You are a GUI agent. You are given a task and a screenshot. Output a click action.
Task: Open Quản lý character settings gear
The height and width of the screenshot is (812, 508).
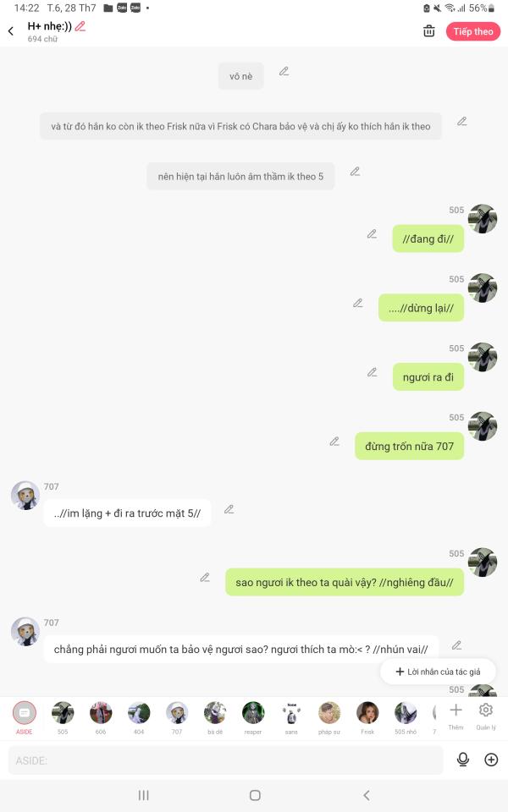[486, 716]
